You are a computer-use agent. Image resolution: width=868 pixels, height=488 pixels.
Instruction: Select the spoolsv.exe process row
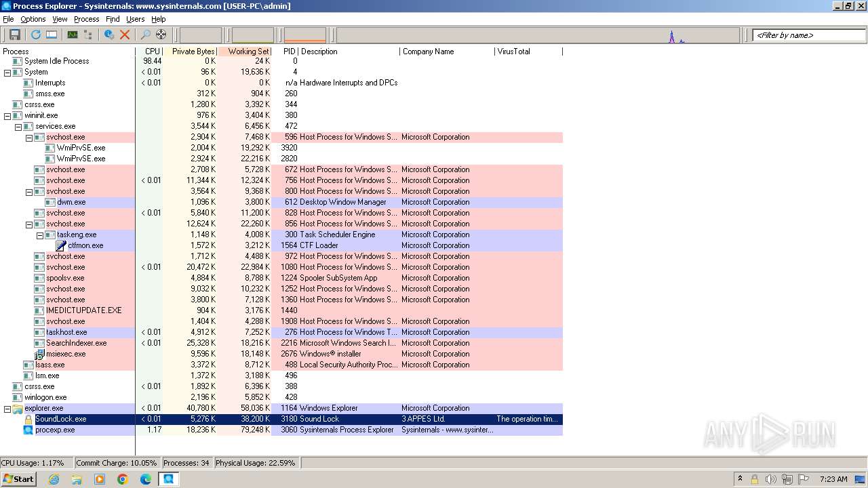(281, 278)
